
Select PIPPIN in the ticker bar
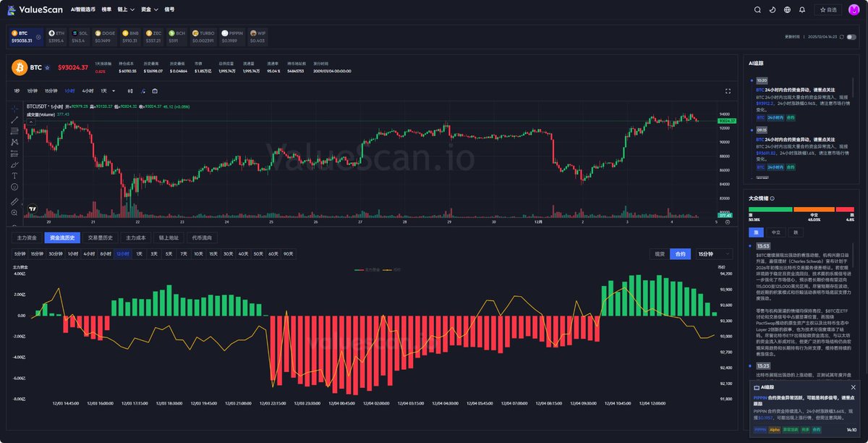tap(231, 35)
